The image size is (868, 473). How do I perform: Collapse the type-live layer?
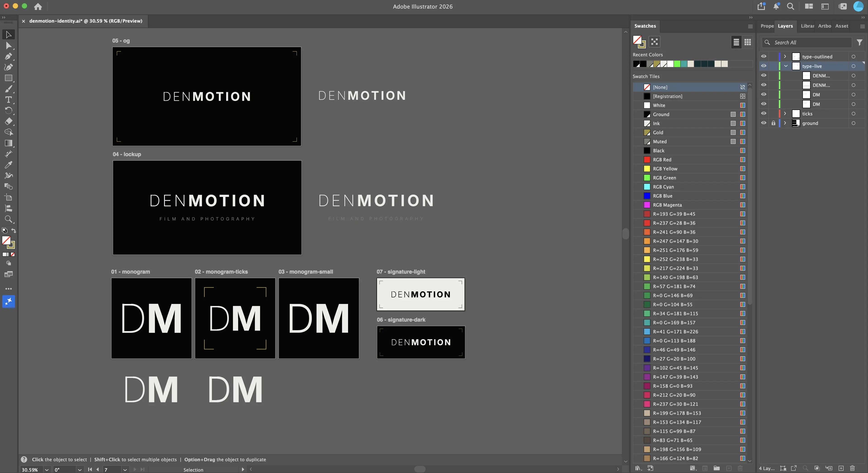[x=786, y=66]
